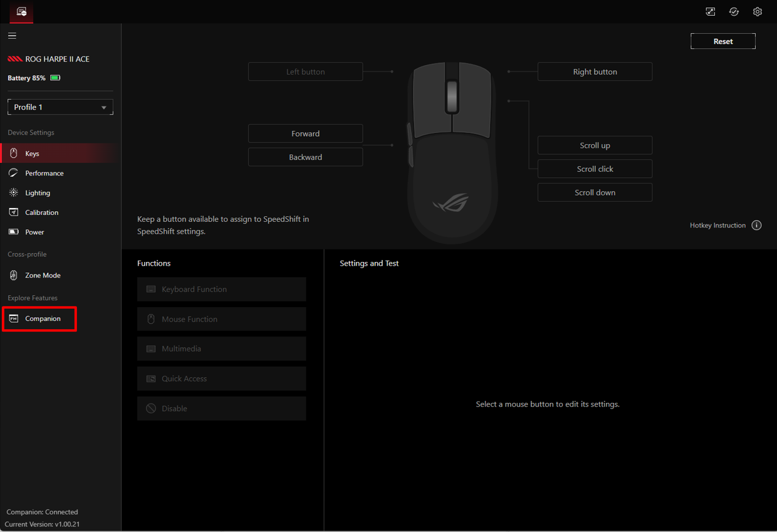Select the Backward button assignment
Screen dimensions: 777x532
click(305, 157)
